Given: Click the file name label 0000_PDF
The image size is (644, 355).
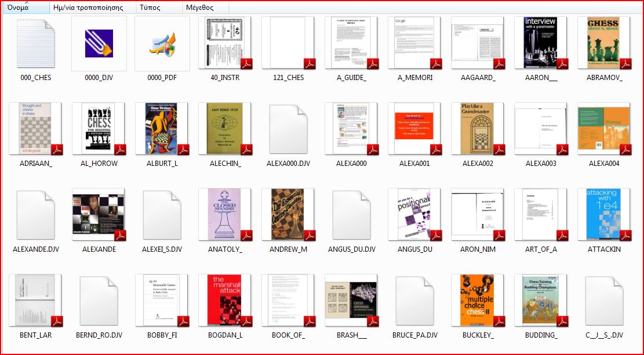Looking at the screenshot, I should [x=162, y=77].
